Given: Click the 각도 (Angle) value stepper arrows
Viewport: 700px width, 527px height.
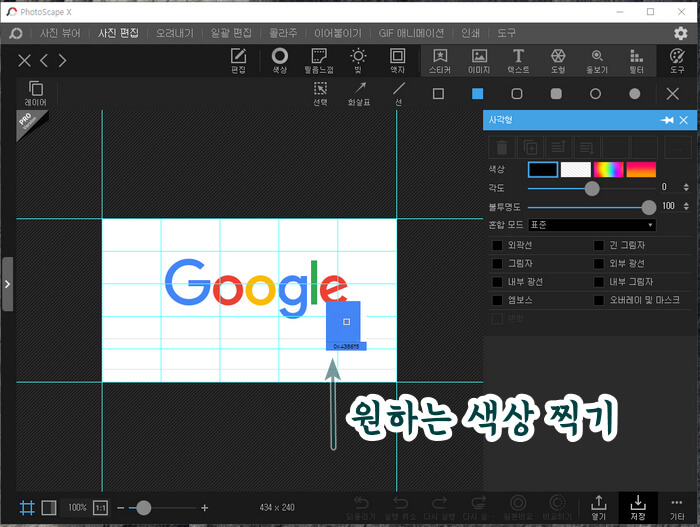Looking at the screenshot, I should click(x=686, y=187).
